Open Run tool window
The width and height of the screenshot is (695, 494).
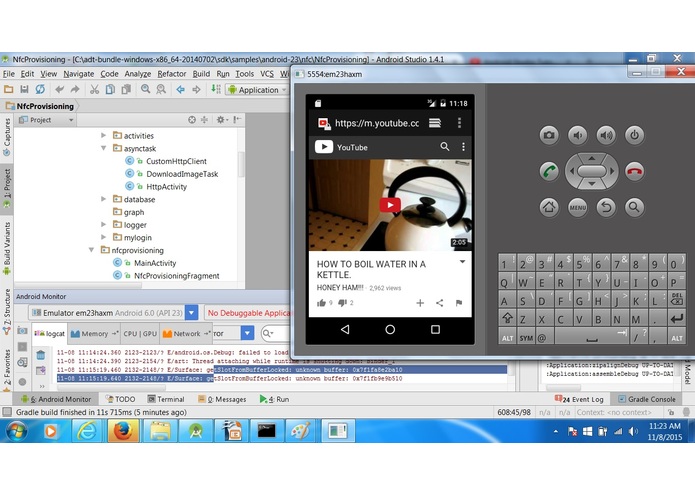(274, 399)
